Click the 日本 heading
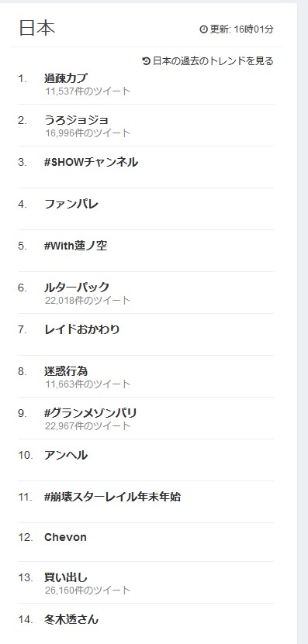Image resolution: width=308 pixels, height=644 pixels. (37, 28)
